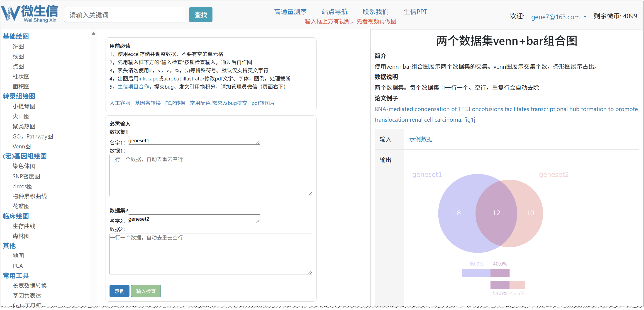Focus the keyword search input field

(124, 15)
